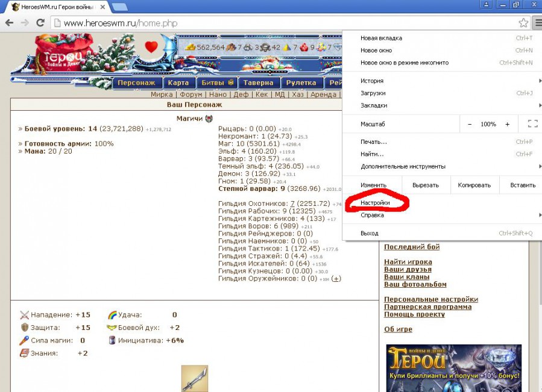The width and height of the screenshot is (542, 392).
Task: Click the shield Defense icon
Action: click(x=24, y=328)
